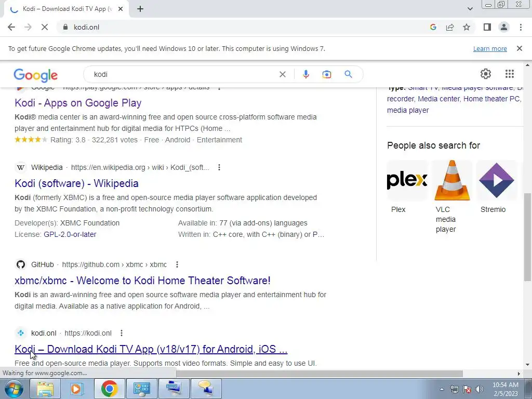Select the Stremio thumbnail
The height and width of the screenshot is (399, 532).
tap(496, 180)
